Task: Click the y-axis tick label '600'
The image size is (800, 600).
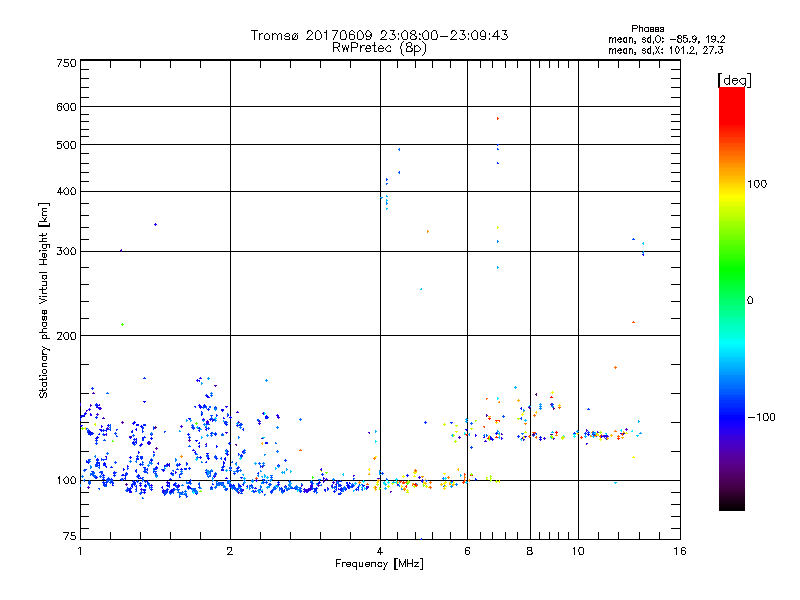Action: coord(66,107)
